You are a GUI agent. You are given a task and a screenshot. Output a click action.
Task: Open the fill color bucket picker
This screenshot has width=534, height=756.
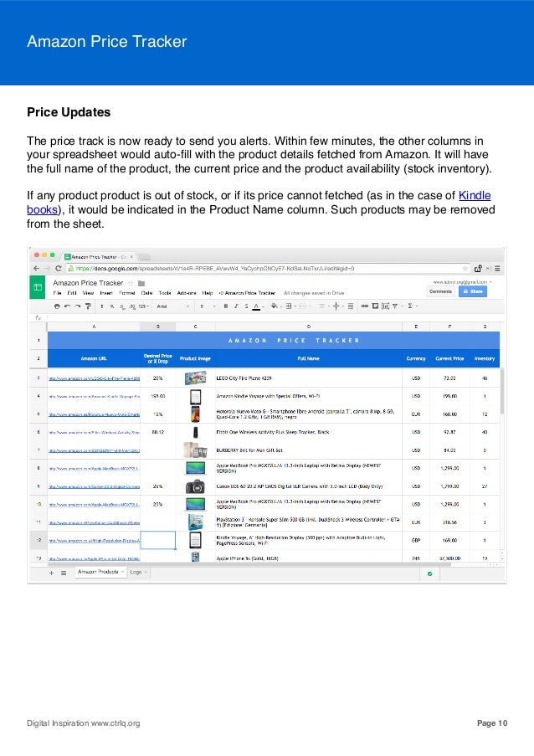point(275,306)
